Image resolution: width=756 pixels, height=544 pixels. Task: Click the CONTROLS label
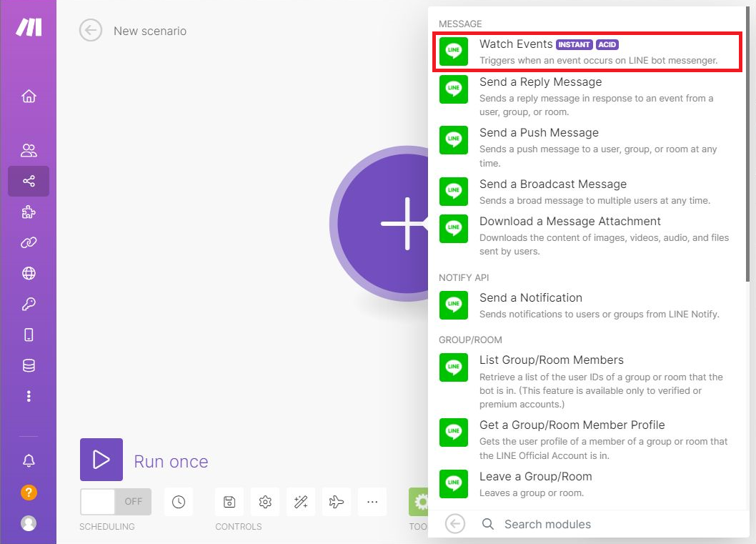[238, 527]
